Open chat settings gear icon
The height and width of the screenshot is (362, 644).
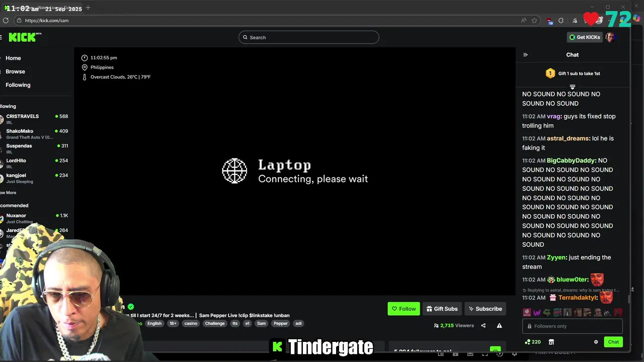pyautogui.click(x=596, y=342)
